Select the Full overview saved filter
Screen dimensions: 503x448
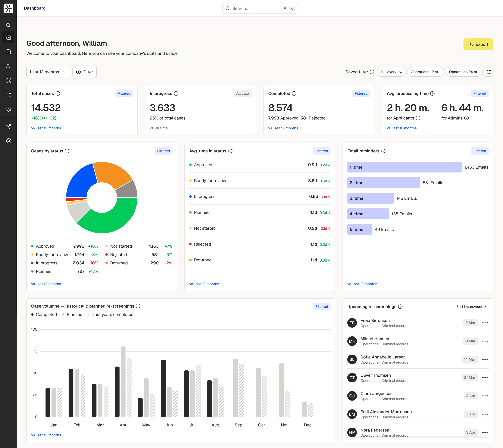(x=391, y=72)
